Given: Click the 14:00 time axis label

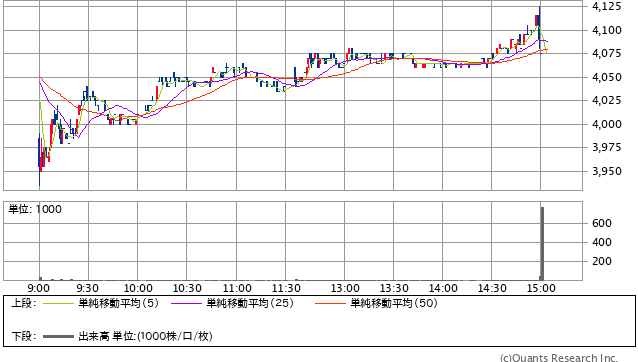Looking at the screenshot, I should pyautogui.click(x=443, y=288).
